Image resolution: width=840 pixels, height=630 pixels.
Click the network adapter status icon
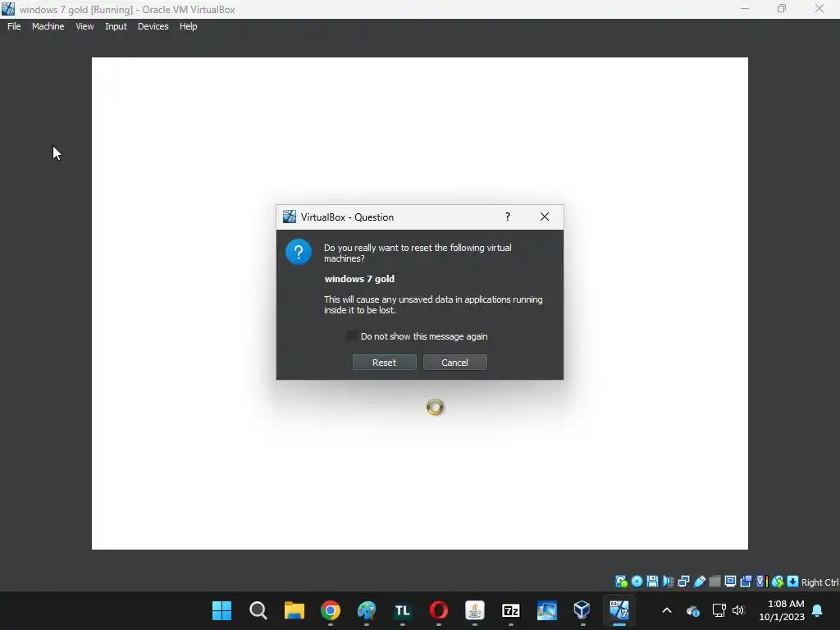click(x=683, y=582)
